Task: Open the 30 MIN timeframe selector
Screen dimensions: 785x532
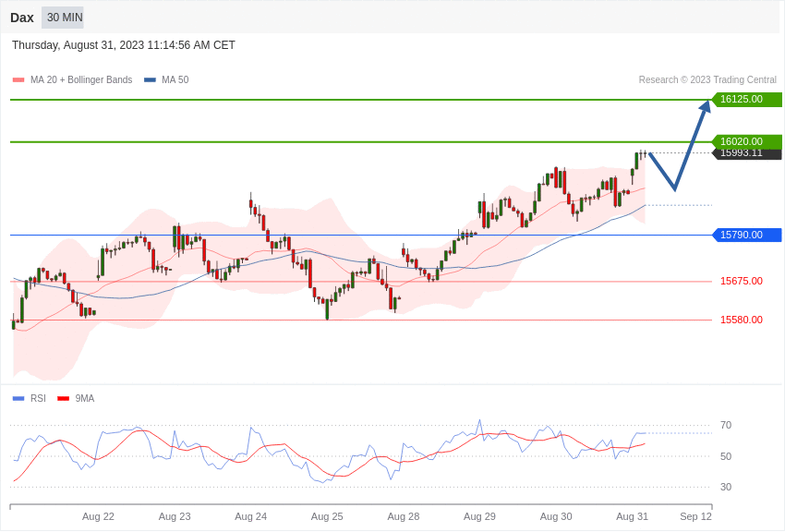Action: (62, 18)
